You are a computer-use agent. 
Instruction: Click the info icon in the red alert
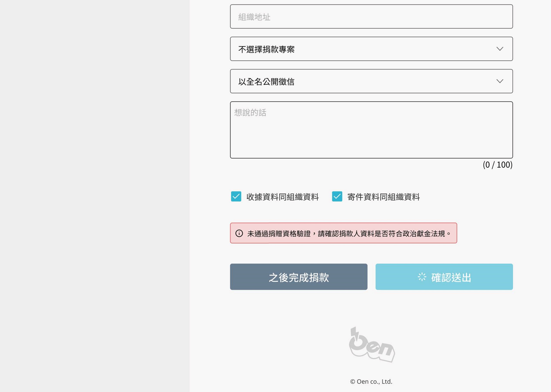[x=239, y=233]
